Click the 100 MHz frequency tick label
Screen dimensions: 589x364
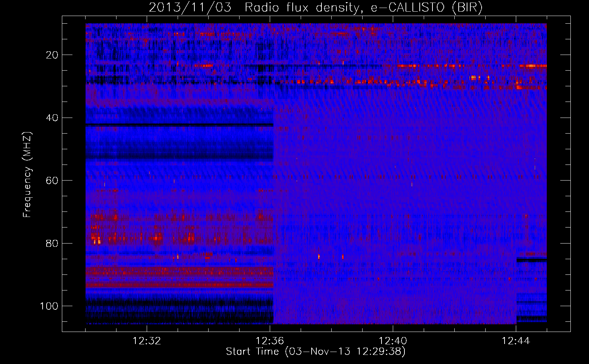[49, 306]
